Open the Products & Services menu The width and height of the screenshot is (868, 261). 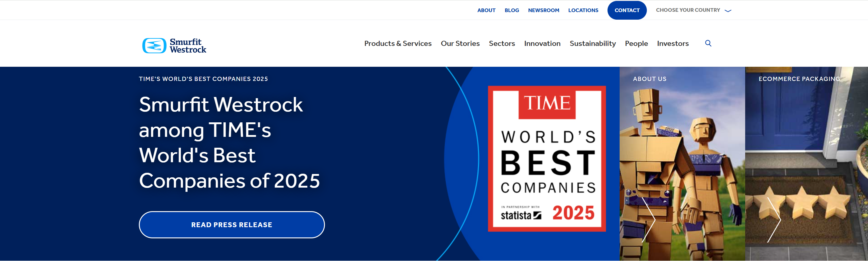coord(398,43)
